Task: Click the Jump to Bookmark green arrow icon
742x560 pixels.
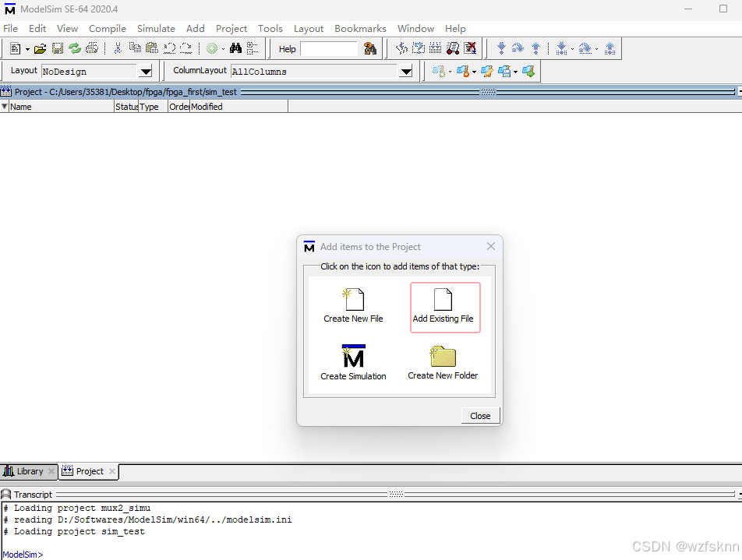Action: click(528, 72)
